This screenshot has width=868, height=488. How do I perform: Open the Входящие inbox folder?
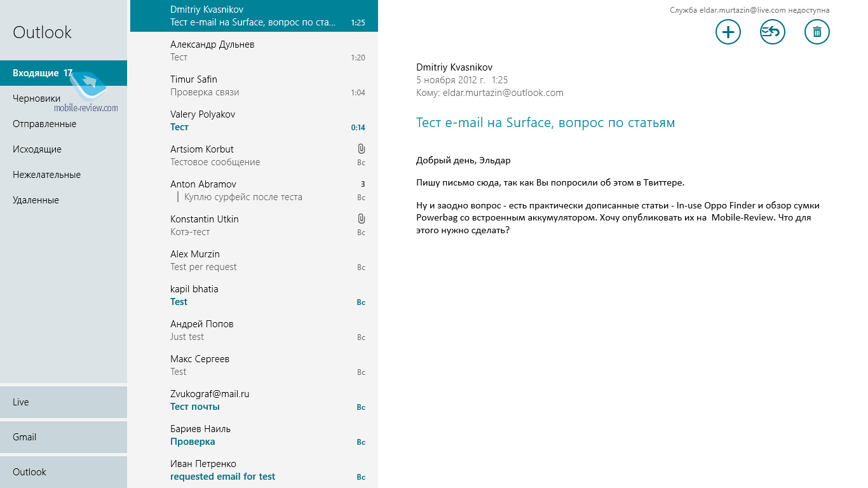(43, 73)
